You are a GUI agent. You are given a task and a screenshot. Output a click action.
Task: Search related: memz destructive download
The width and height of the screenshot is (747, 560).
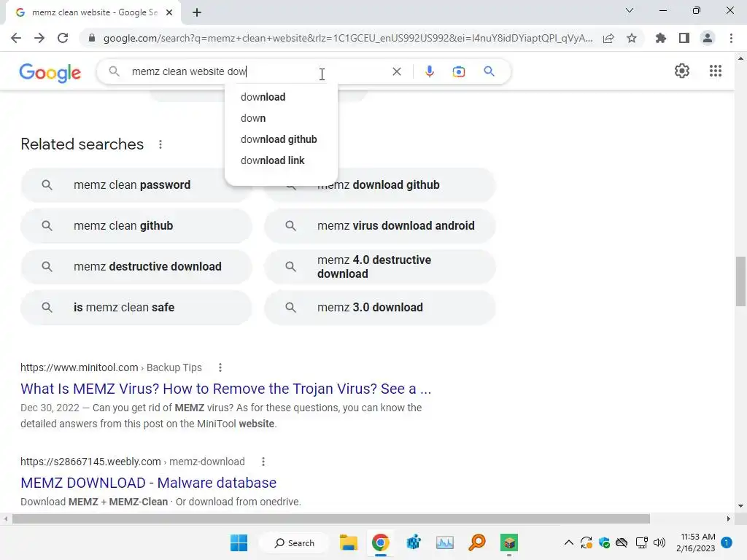(136, 267)
